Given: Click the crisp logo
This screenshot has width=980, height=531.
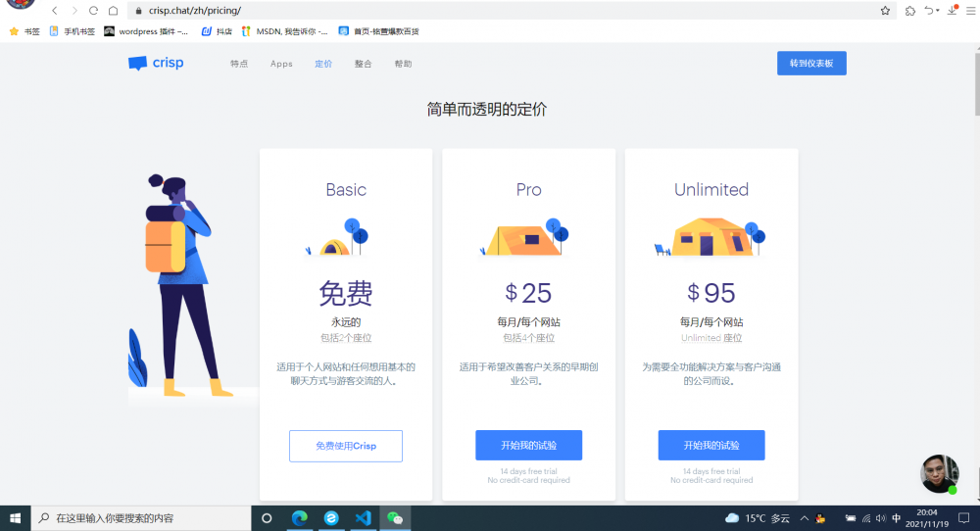Looking at the screenshot, I should pos(156,63).
